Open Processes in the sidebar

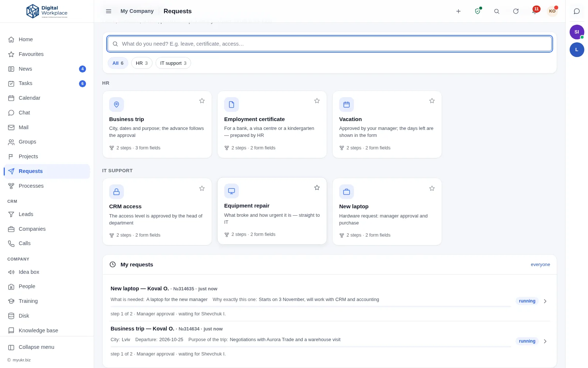pyautogui.click(x=47, y=186)
